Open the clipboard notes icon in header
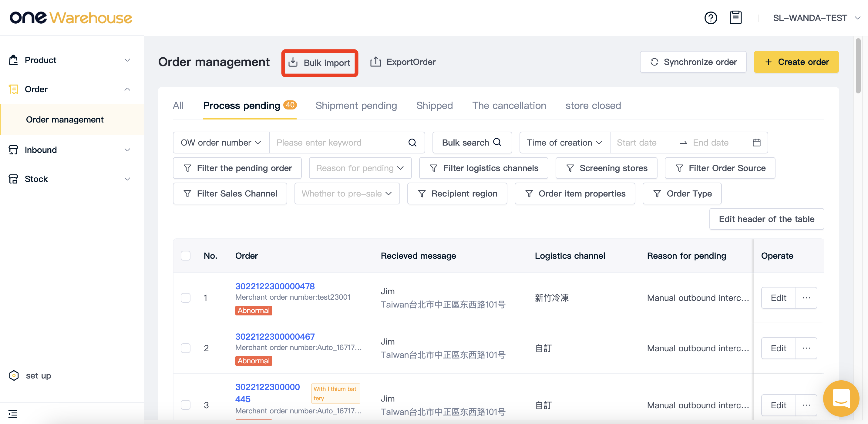The height and width of the screenshot is (424, 868). click(x=735, y=18)
